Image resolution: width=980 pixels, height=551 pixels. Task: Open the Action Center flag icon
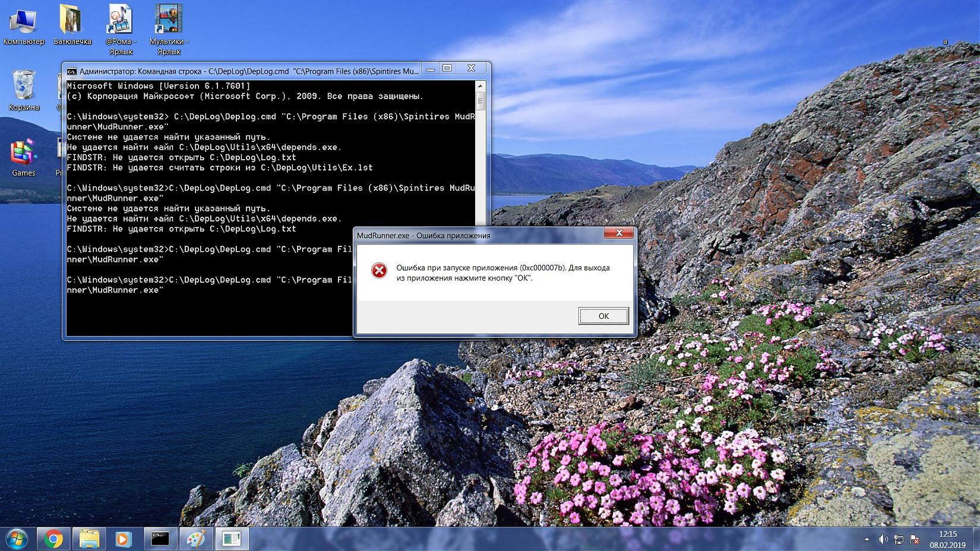915,539
